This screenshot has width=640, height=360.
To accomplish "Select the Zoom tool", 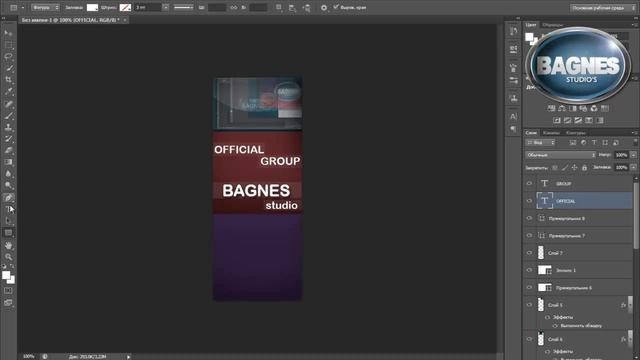I will click(8, 257).
